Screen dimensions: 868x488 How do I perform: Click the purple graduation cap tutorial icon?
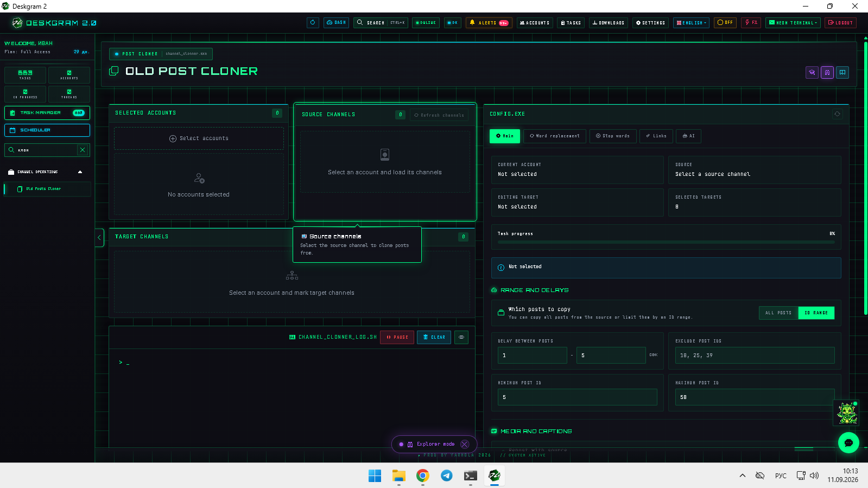(812, 72)
